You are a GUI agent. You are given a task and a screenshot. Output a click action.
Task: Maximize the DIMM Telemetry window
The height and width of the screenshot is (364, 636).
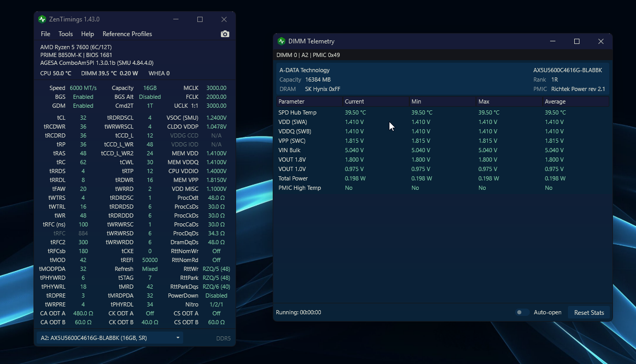click(576, 41)
